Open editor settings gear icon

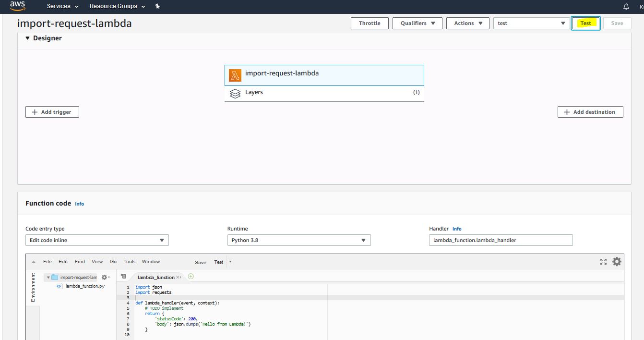617,262
